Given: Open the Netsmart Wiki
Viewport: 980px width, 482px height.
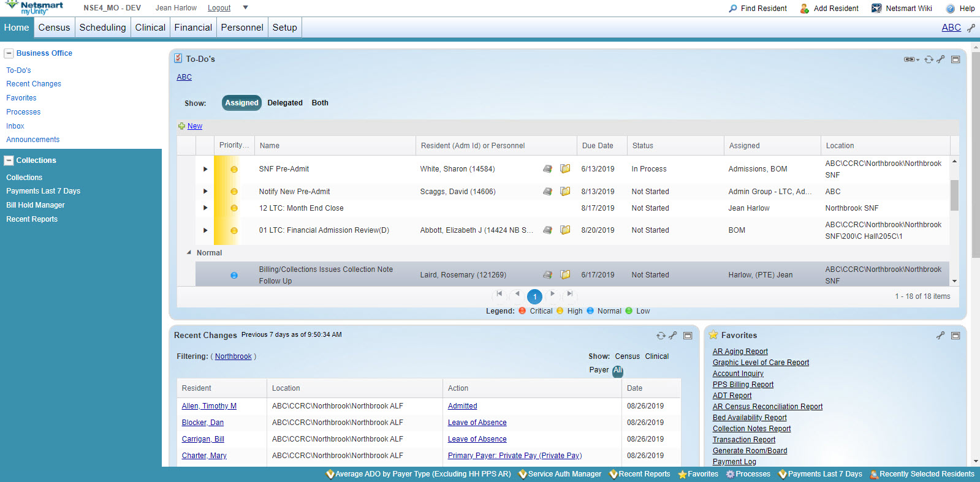Looking at the screenshot, I should (902, 9).
